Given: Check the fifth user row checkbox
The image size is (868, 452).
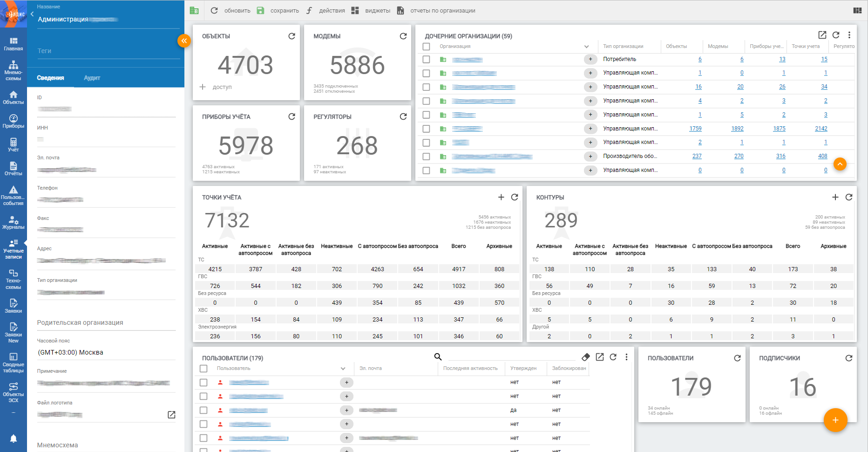Looking at the screenshot, I should tap(203, 438).
